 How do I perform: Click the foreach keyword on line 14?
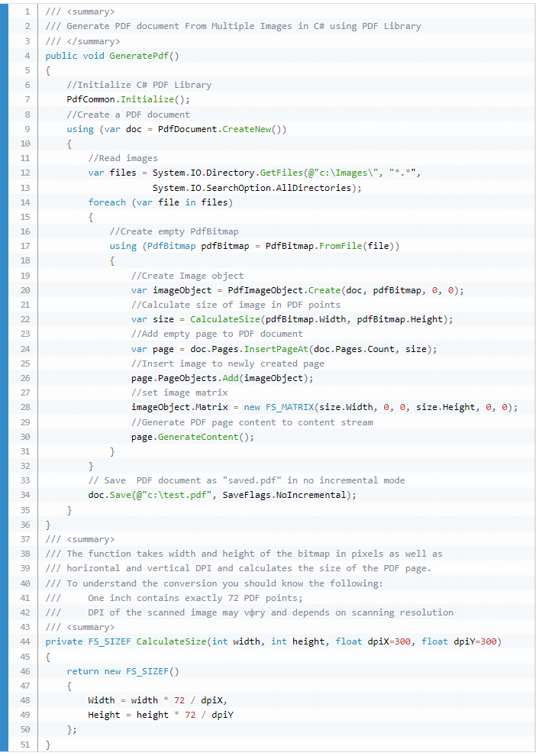tap(107, 202)
